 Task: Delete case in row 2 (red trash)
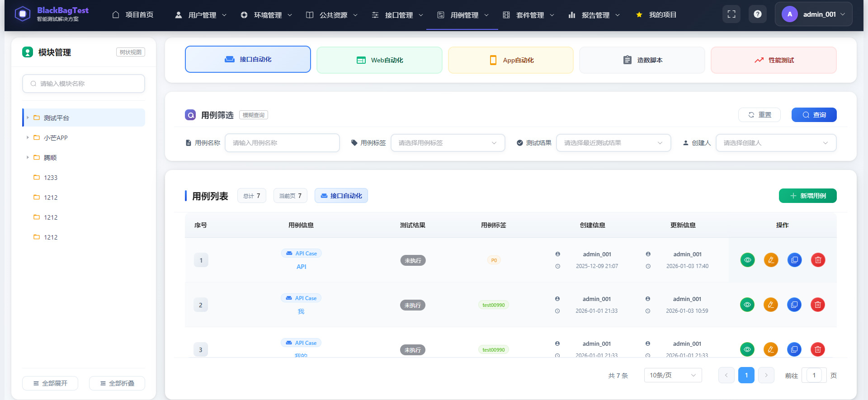[818, 305]
